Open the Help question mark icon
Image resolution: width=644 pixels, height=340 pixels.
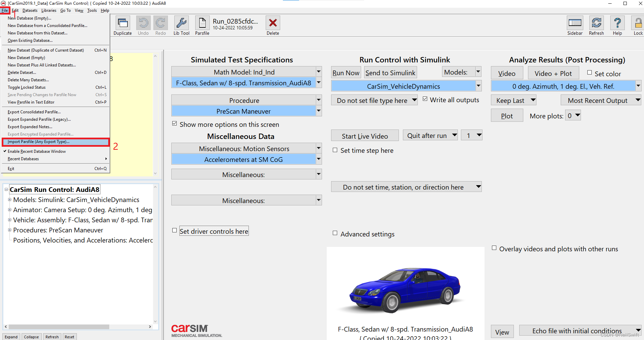617,23
